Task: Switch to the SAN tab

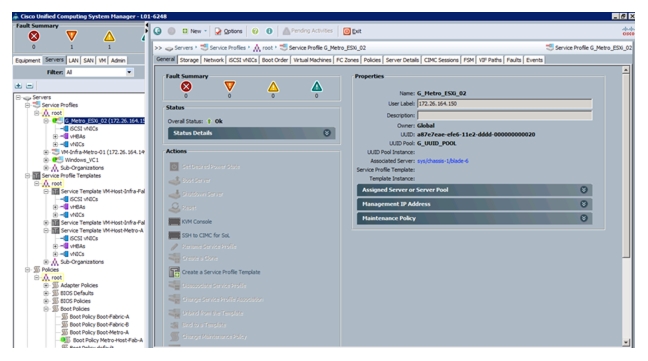Action: coord(88,60)
